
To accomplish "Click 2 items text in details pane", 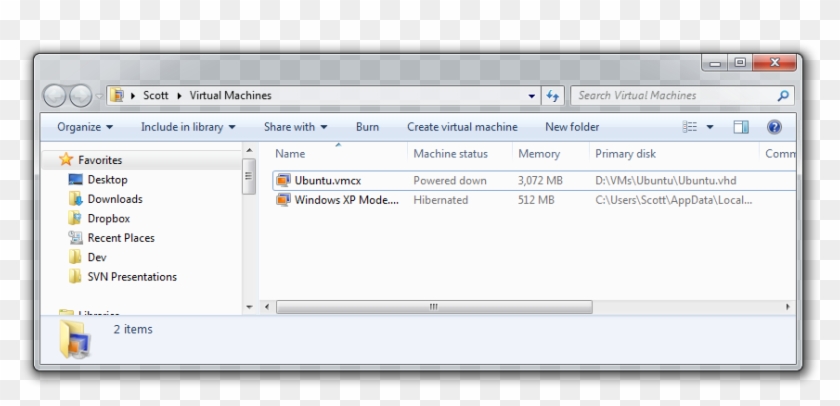I will click(x=133, y=329).
